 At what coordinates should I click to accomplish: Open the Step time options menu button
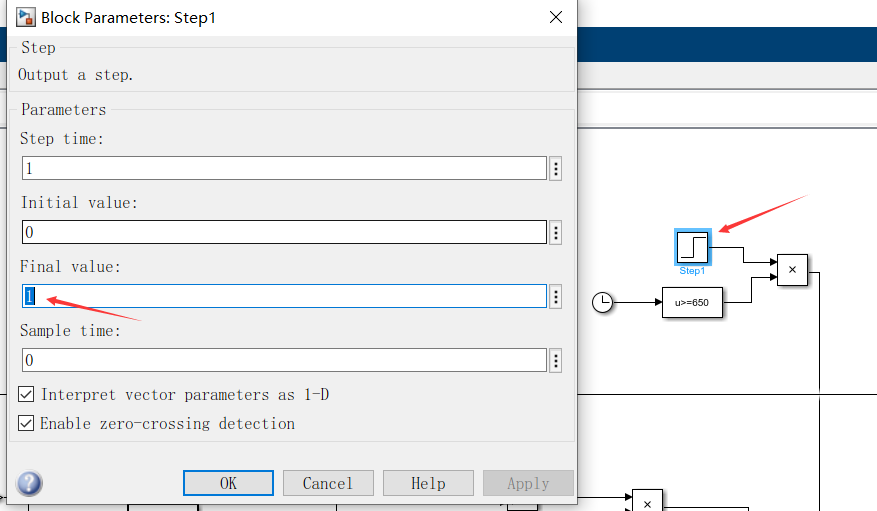[x=555, y=168]
